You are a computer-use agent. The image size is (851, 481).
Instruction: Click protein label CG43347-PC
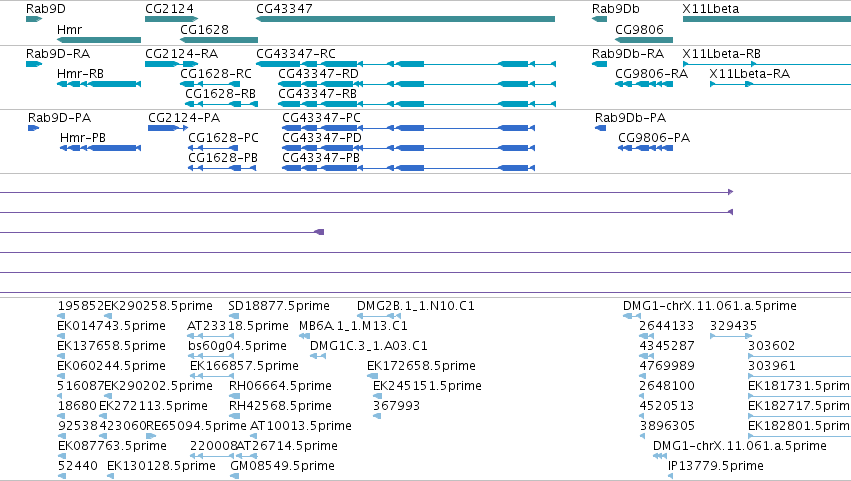tap(321, 118)
